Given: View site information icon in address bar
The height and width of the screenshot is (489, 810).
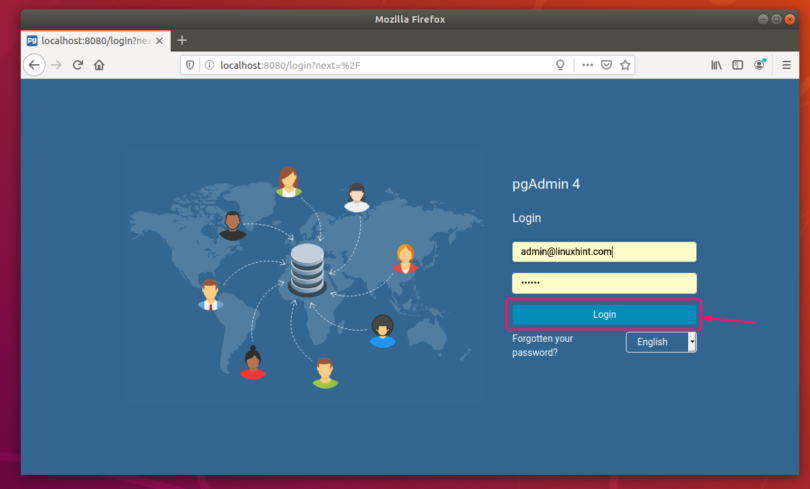Looking at the screenshot, I should click(209, 65).
